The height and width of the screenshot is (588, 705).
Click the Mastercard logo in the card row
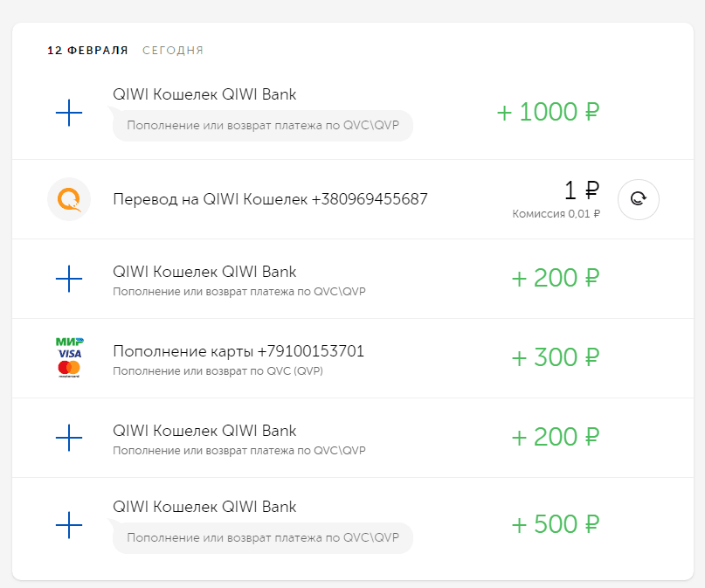(69, 370)
